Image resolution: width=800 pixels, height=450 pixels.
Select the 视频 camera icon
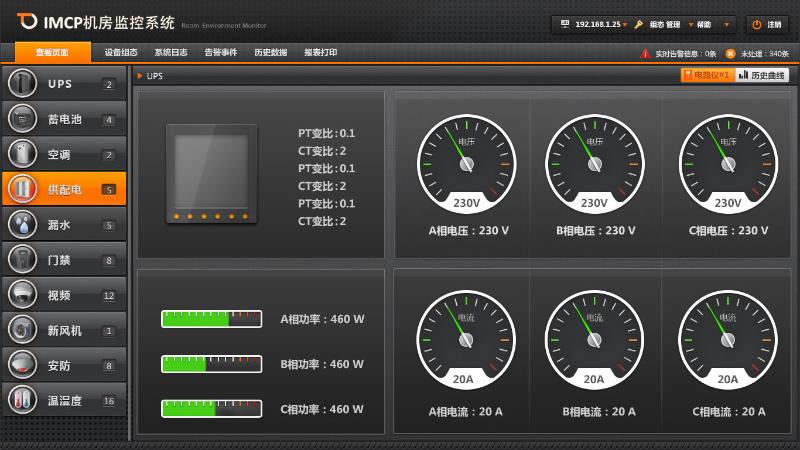[x=22, y=295]
